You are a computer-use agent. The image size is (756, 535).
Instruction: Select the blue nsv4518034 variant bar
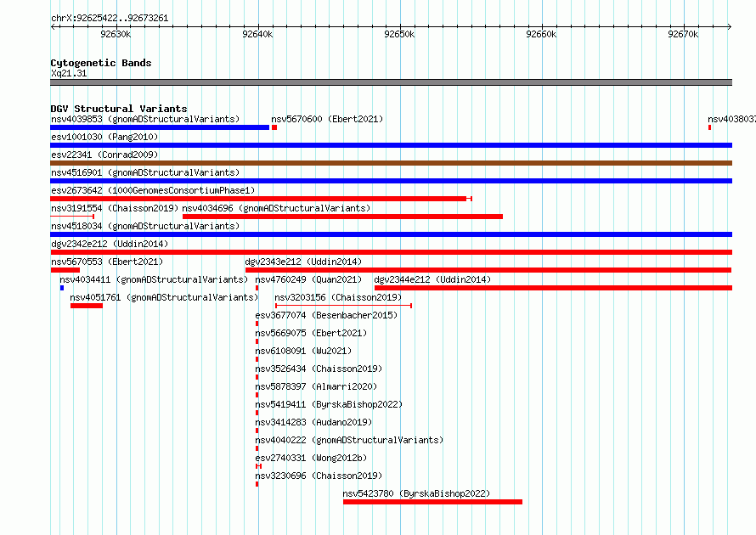[x=391, y=234]
